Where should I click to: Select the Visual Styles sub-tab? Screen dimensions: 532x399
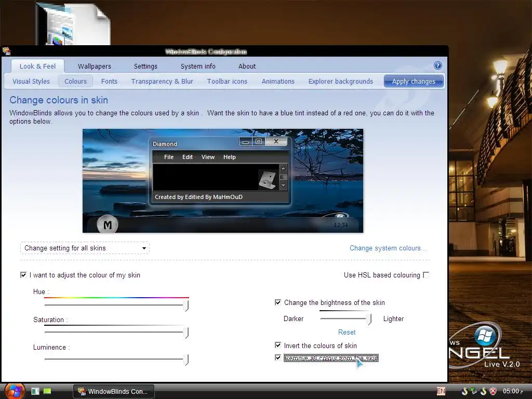(x=31, y=82)
